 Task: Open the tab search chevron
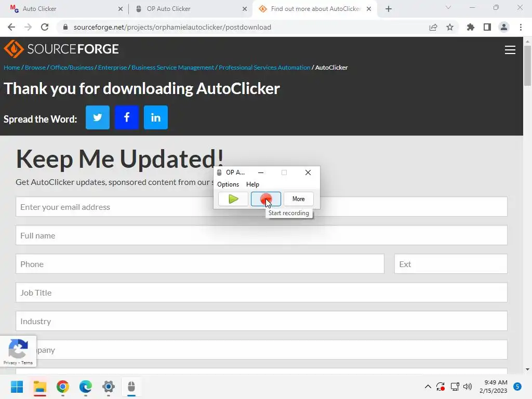tap(448, 7)
